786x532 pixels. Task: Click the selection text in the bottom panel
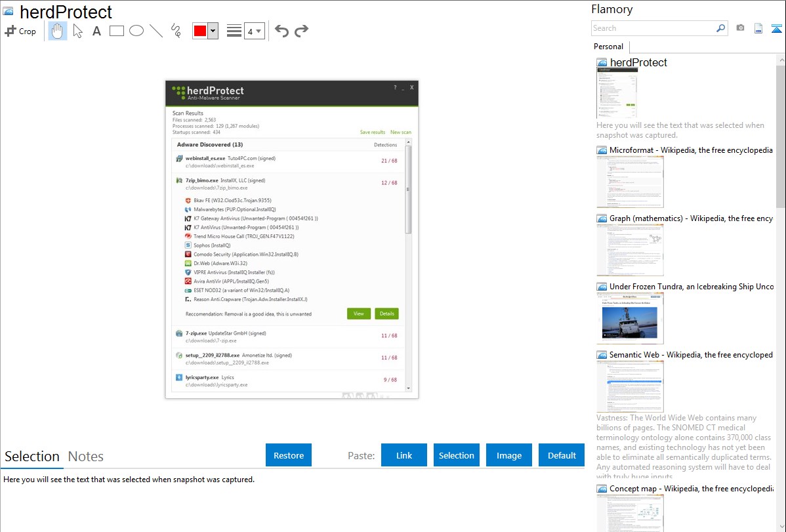(x=129, y=480)
